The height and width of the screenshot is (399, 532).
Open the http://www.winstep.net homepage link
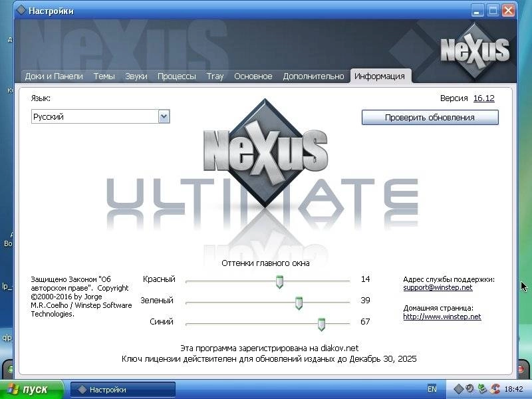coord(442,317)
